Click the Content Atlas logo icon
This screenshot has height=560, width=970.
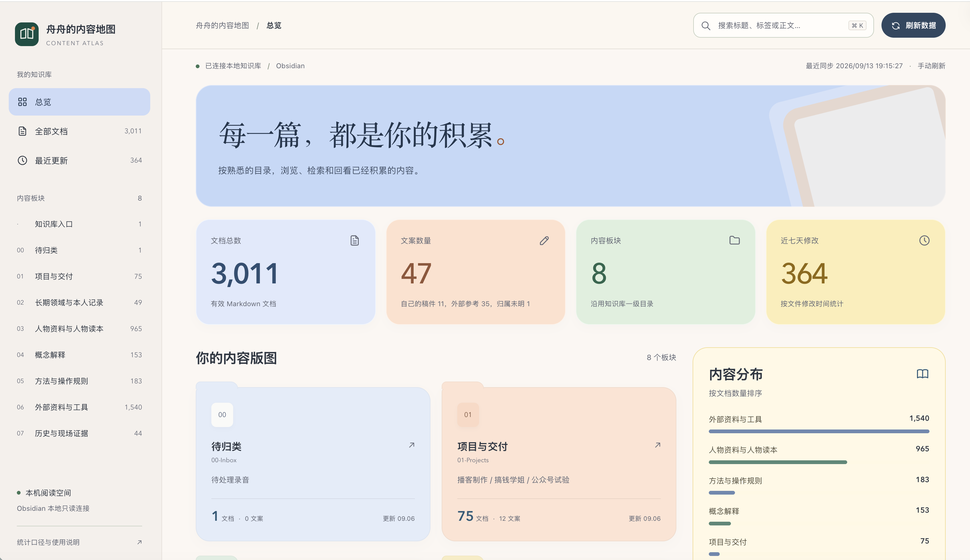click(26, 34)
